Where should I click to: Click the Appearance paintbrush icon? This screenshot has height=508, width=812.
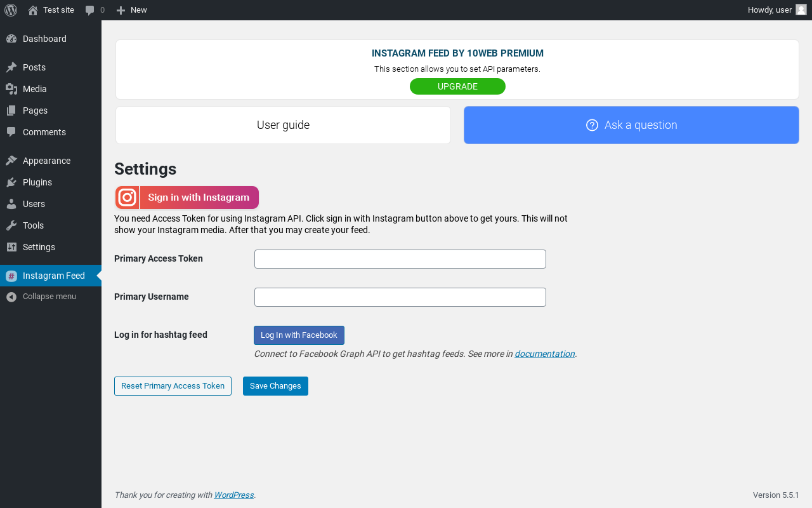click(11, 161)
